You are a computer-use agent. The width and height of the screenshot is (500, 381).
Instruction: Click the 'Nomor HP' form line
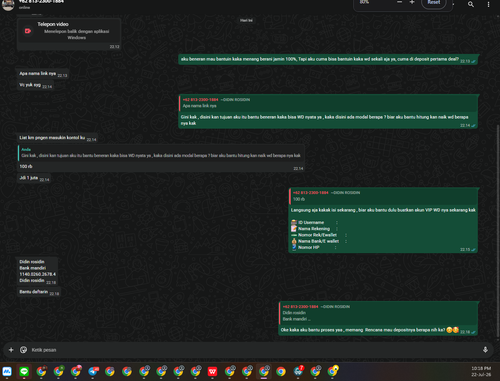click(x=314, y=247)
